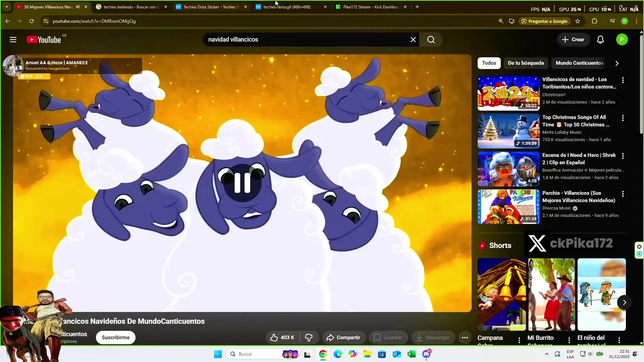This screenshot has height=362, width=644.
Task: Click Preguntar a Google button
Action: (544, 21)
